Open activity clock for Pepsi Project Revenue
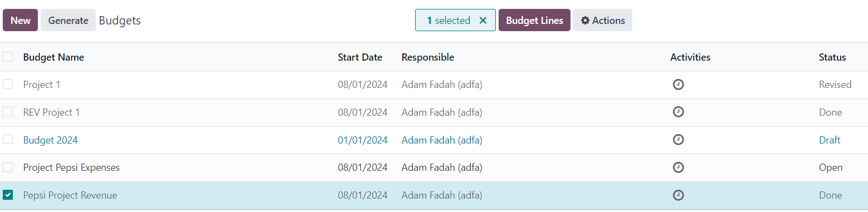The width and height of the screenshot is (868, 212). [x=678, y=195]
